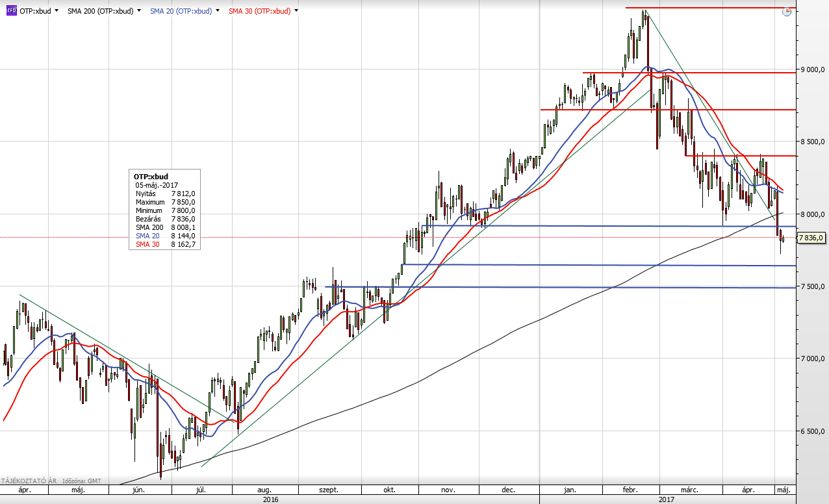Click the 7 500,0 price axis label
This screenshot has height=504, width=829.
coord(812,286)
